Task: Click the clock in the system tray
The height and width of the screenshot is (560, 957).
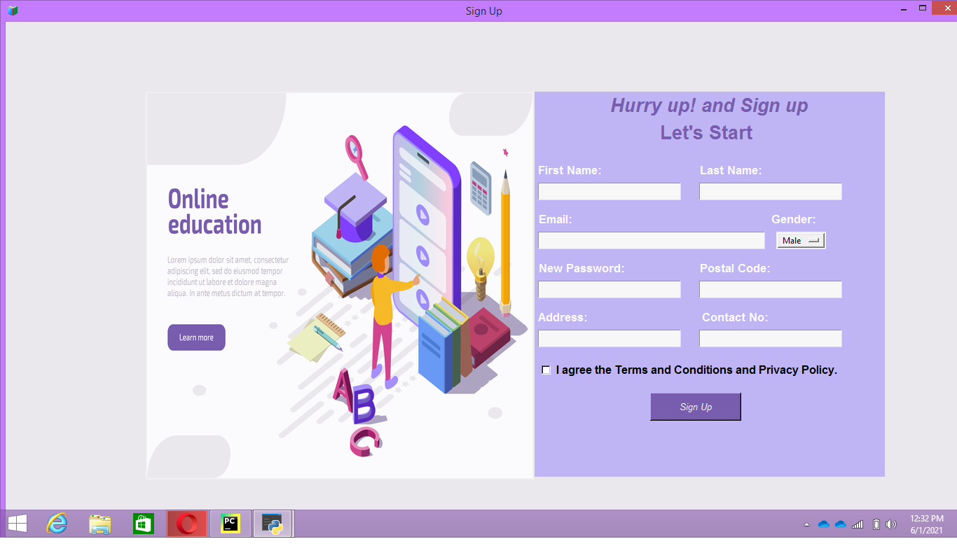Action: coord(926,523)
